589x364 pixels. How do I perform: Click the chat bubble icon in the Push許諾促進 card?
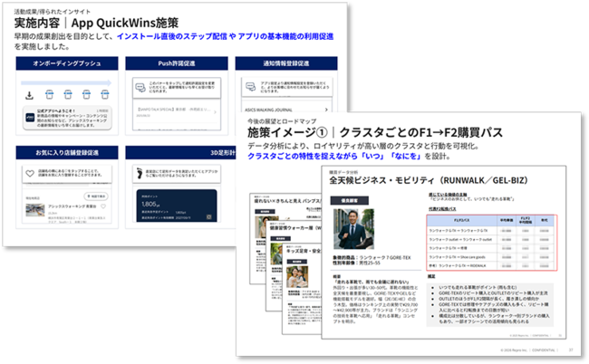(140, 88)
